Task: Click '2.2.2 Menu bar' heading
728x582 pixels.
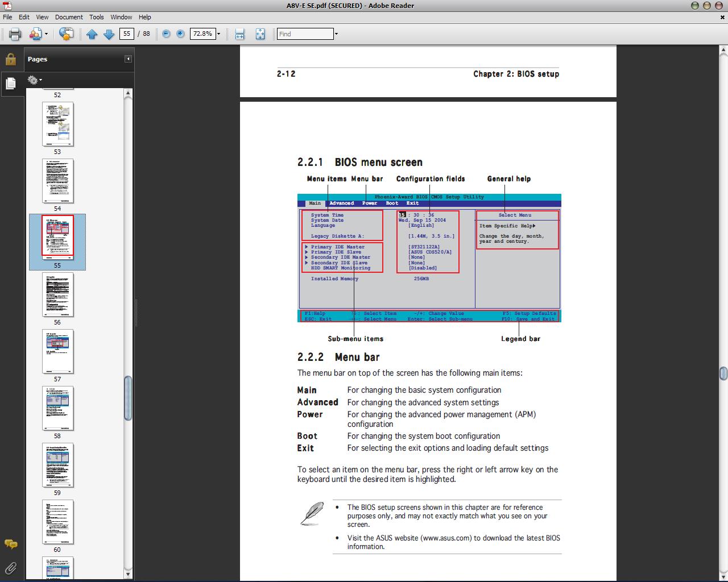Action: click(x=338, y=357)
